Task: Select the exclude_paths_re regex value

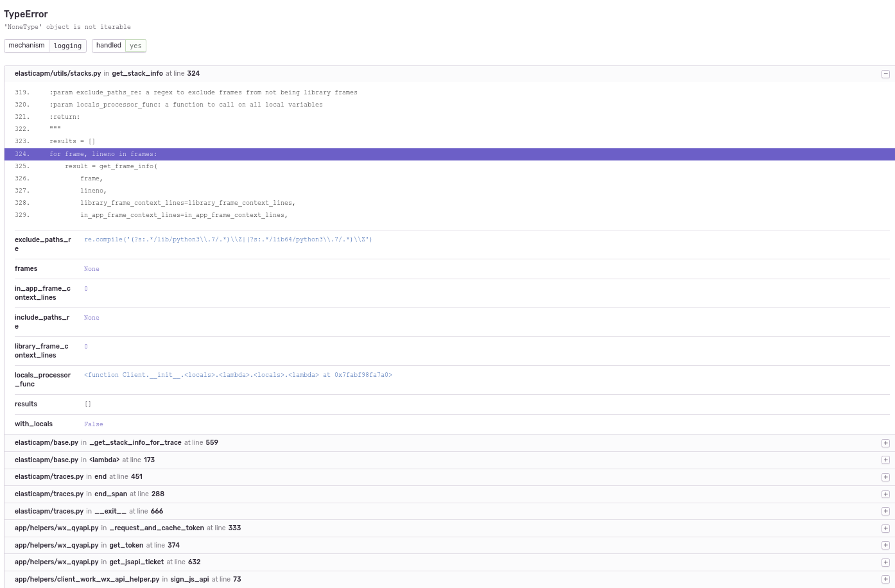Action: (228, 239)
